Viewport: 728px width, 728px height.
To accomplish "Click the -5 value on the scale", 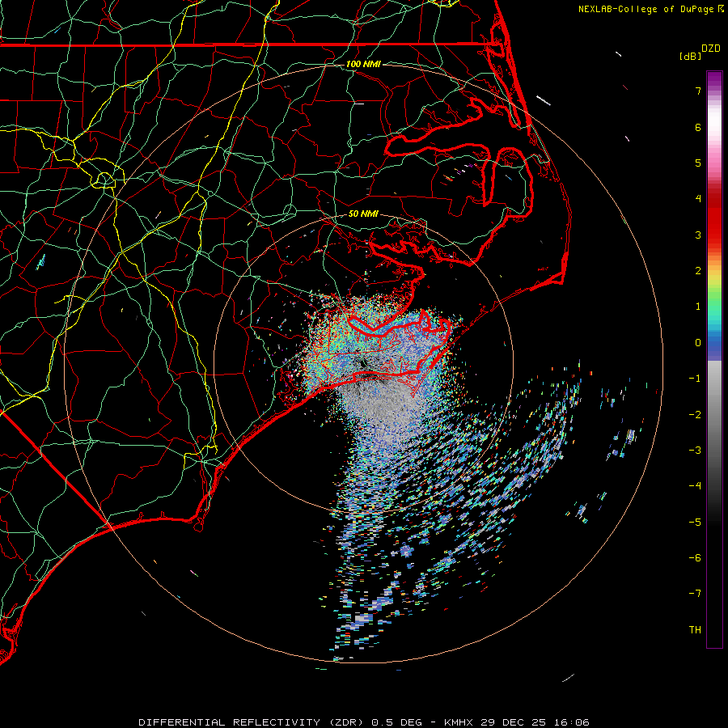I will pos(695,523).
